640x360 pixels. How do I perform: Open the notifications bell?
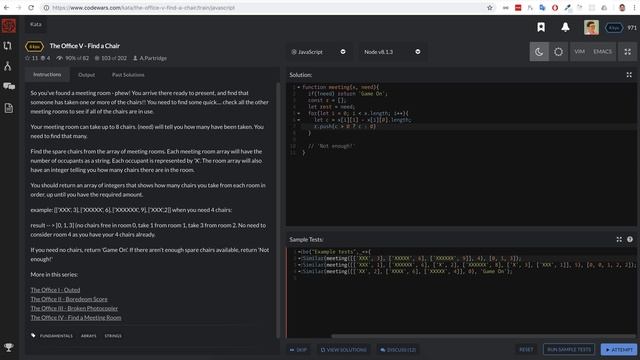coord(565,27)
